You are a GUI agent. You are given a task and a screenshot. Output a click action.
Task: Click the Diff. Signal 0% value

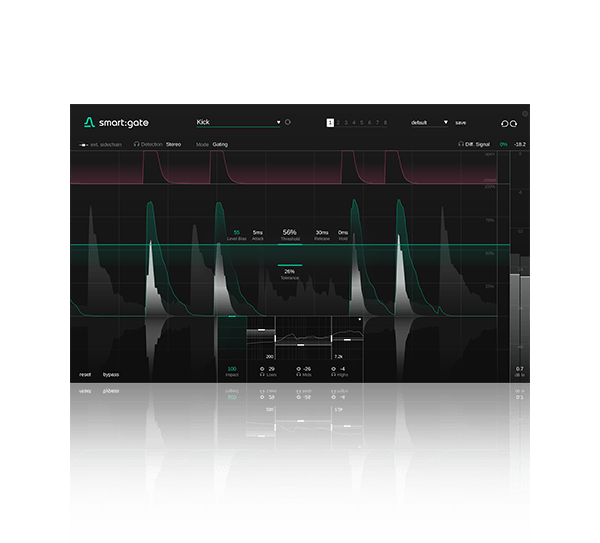(x=504, y=144)
